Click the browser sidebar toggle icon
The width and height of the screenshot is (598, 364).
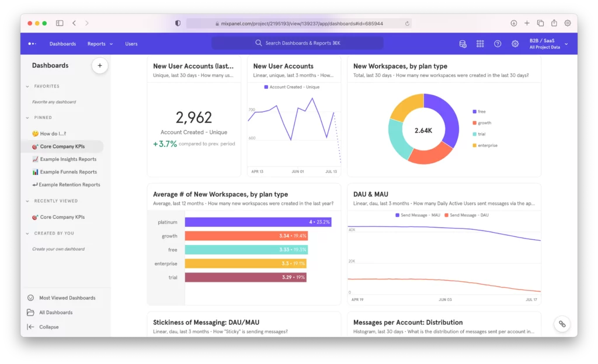pyautogui.click(x=60, y=23)
